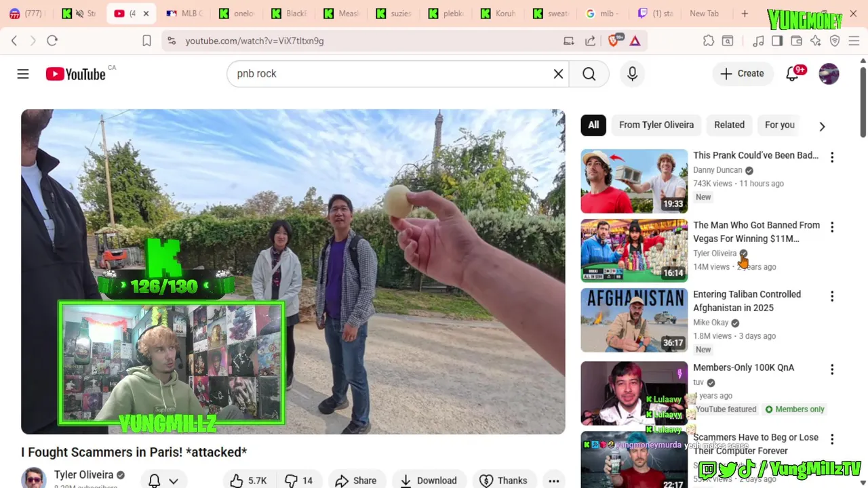Open "Members-Only 100K QnA" video title
868x488 pixels.
743,367
